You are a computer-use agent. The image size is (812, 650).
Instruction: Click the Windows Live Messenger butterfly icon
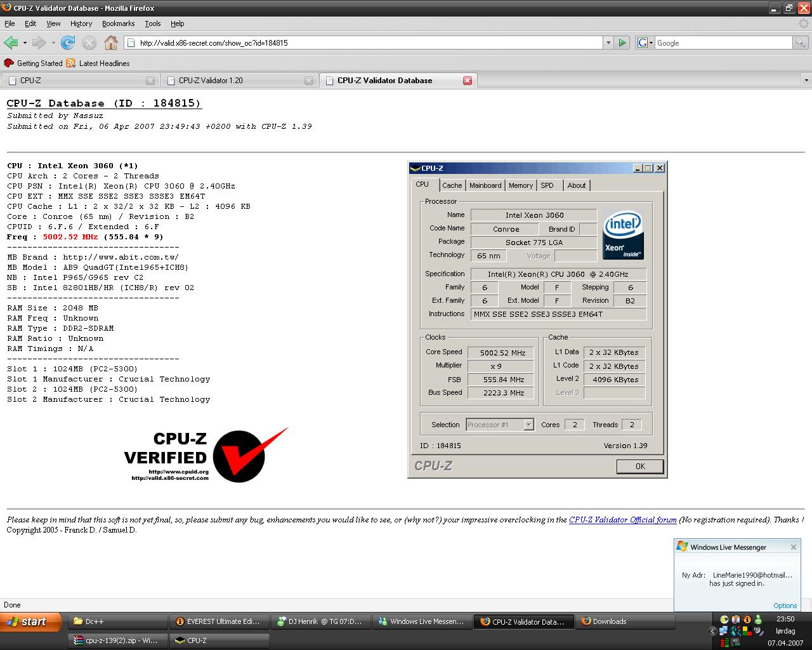pos(682,547)
